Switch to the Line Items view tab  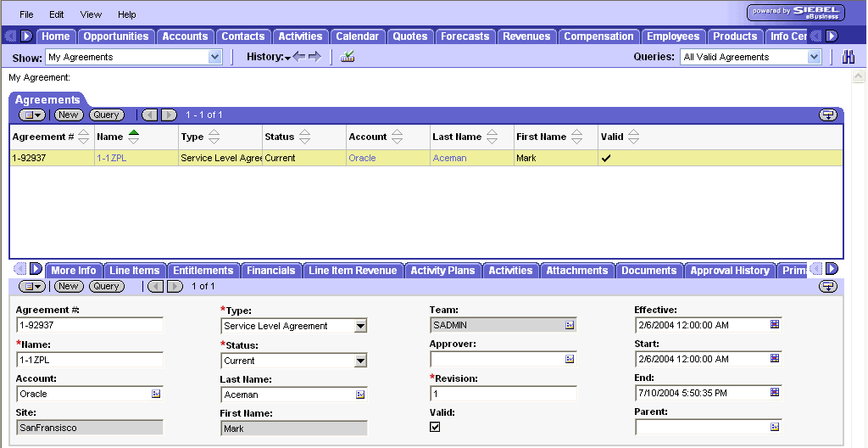[x=135, y=271]
